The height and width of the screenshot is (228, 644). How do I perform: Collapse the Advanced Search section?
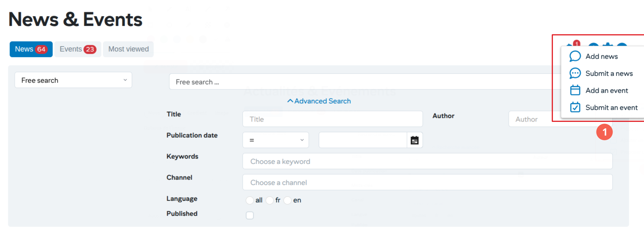(319, 101)
